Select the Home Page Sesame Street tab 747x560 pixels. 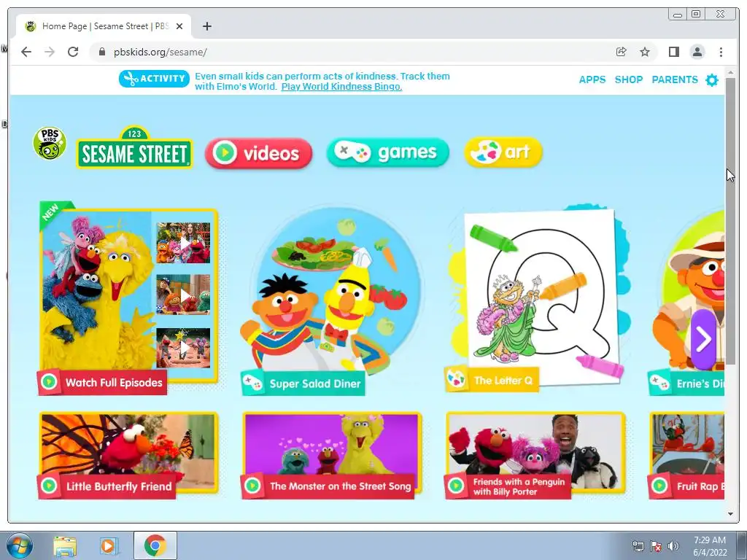coord(104,26)
